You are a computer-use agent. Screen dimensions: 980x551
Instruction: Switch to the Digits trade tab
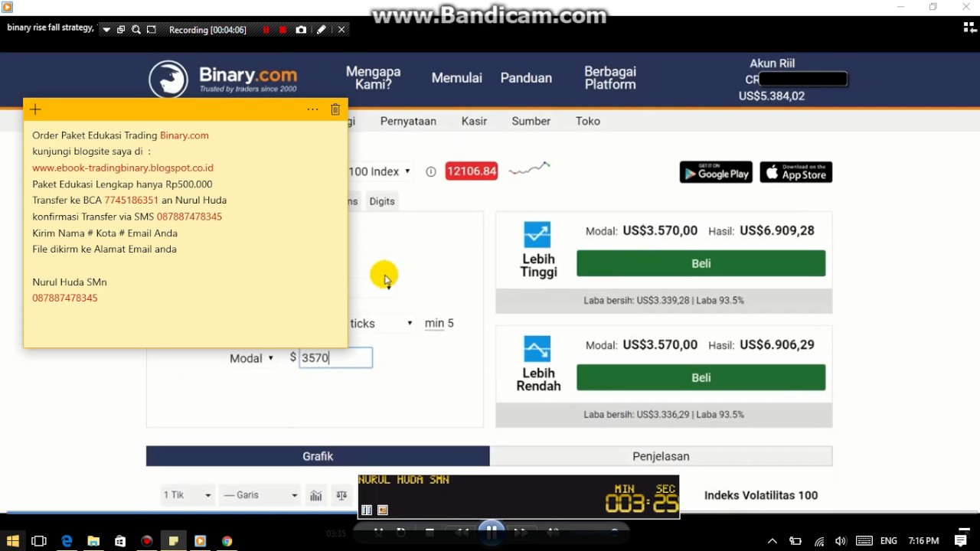[x=382, y=201]
